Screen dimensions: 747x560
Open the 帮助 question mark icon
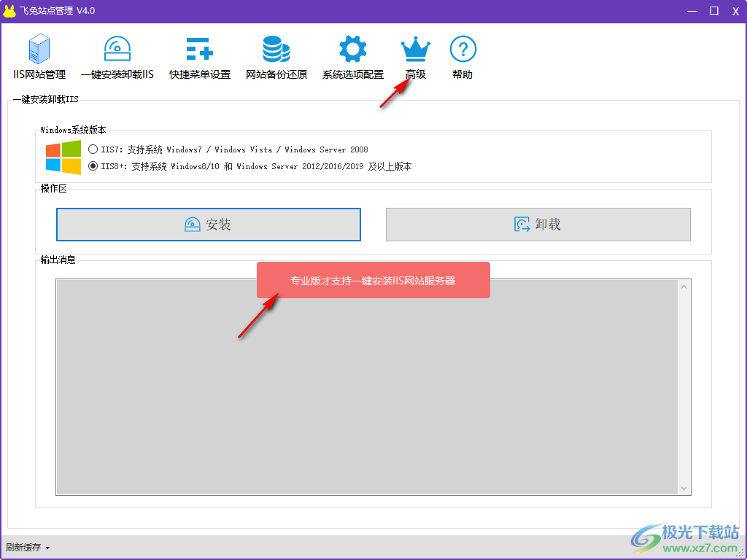pos(462,50)
